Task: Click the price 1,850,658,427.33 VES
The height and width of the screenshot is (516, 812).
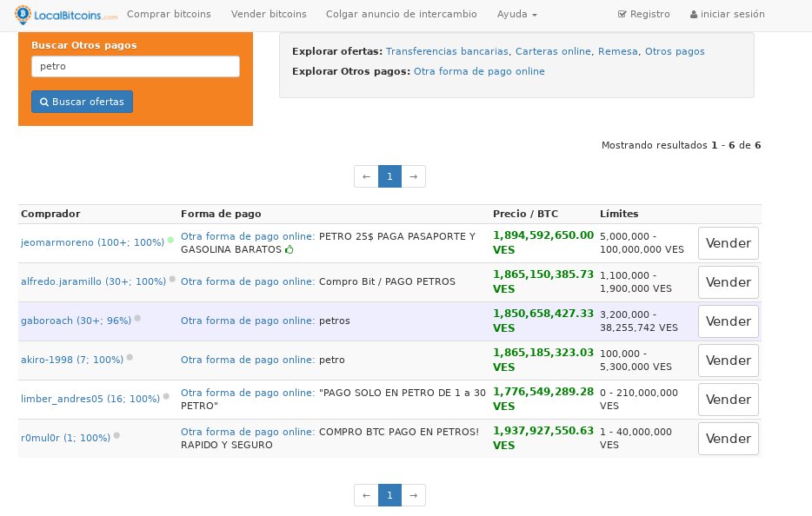Action: pos(543,321)
